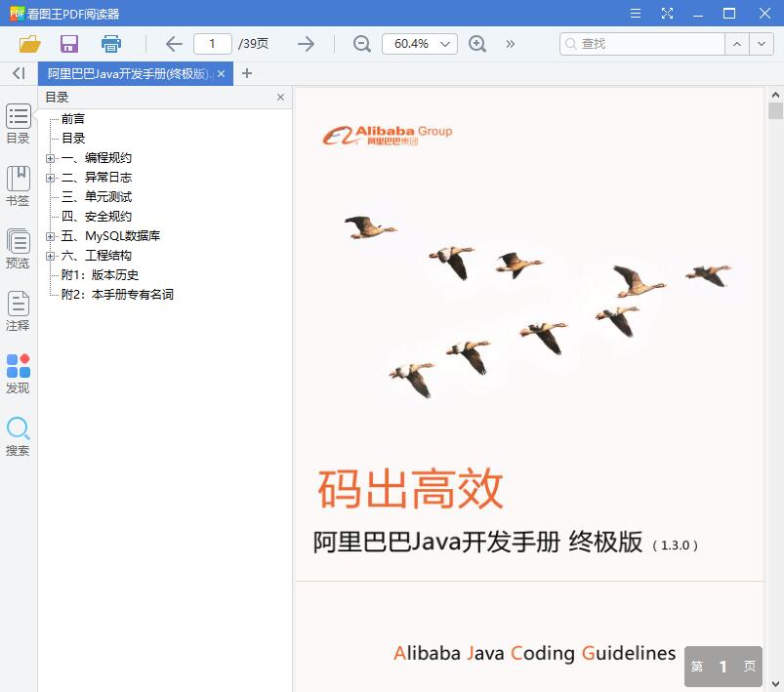Open 注释 annotations sidebar panel
This screenshot has height=692, width=784.
pyautogui.click(x=18, y=311)
